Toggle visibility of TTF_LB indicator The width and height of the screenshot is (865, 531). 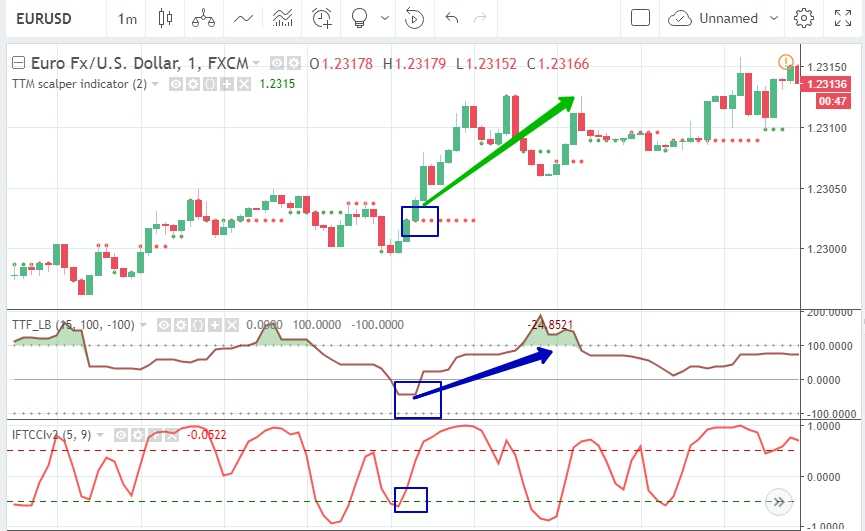point(164,325)
